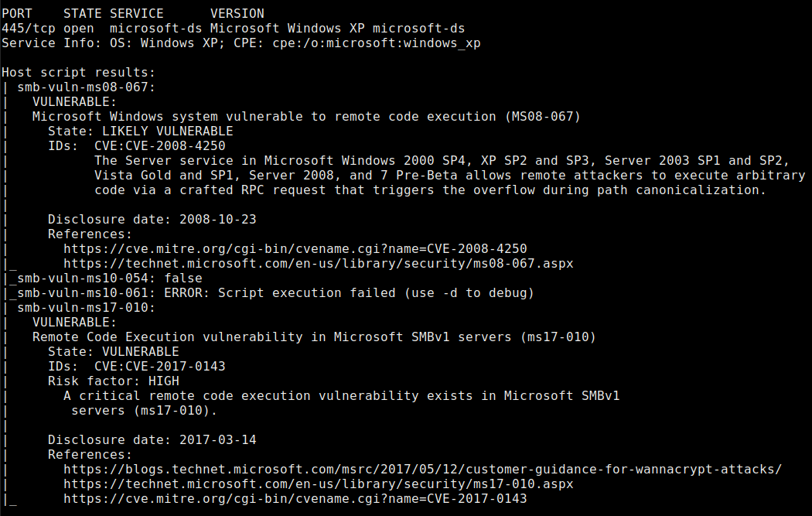Click the smb-vuln-ms08-067 script heading

pyautogui.click(x=87, y=87)
